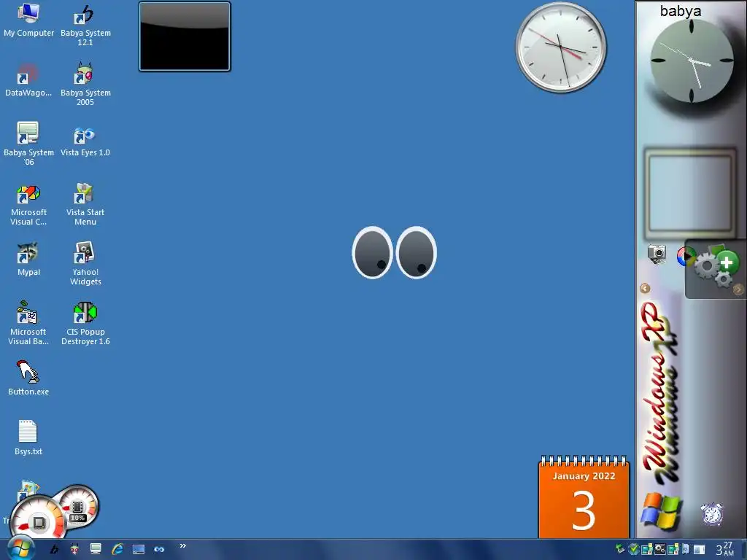747x560 pixels.
Task: Select the Vista Start Menu shortcut
Action: (85, 204)
